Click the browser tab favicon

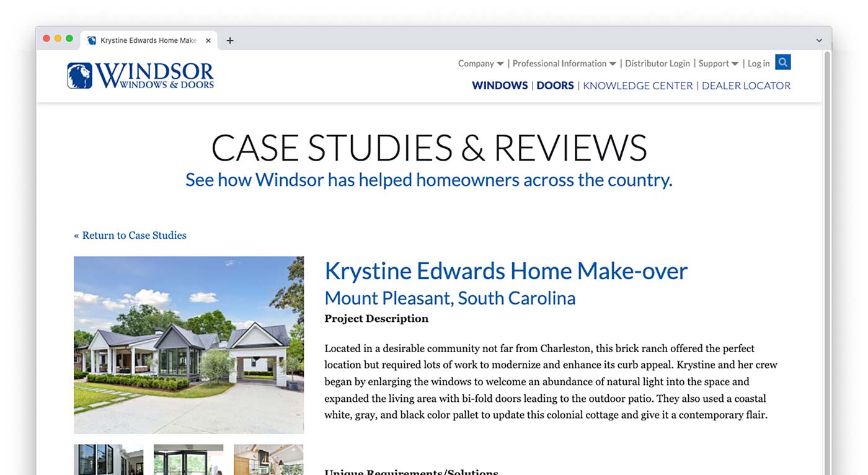[92, 40]
